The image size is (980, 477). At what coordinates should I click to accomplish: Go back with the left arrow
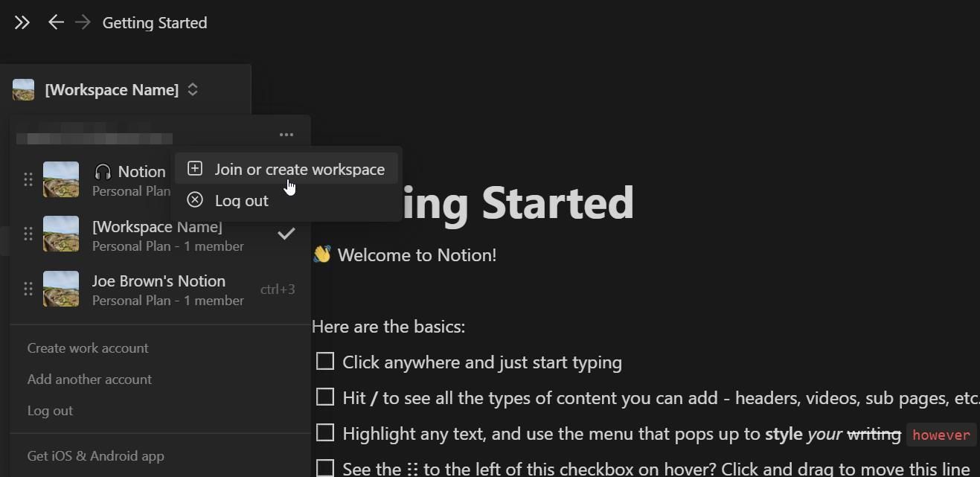point(56,23)
